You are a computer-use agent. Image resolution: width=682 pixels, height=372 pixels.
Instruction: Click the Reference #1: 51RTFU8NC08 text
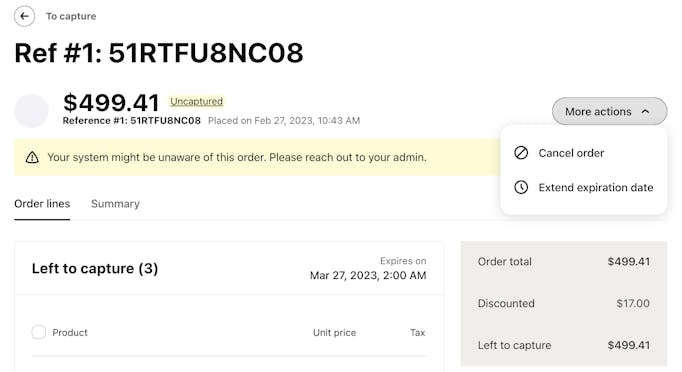[131, 121]
